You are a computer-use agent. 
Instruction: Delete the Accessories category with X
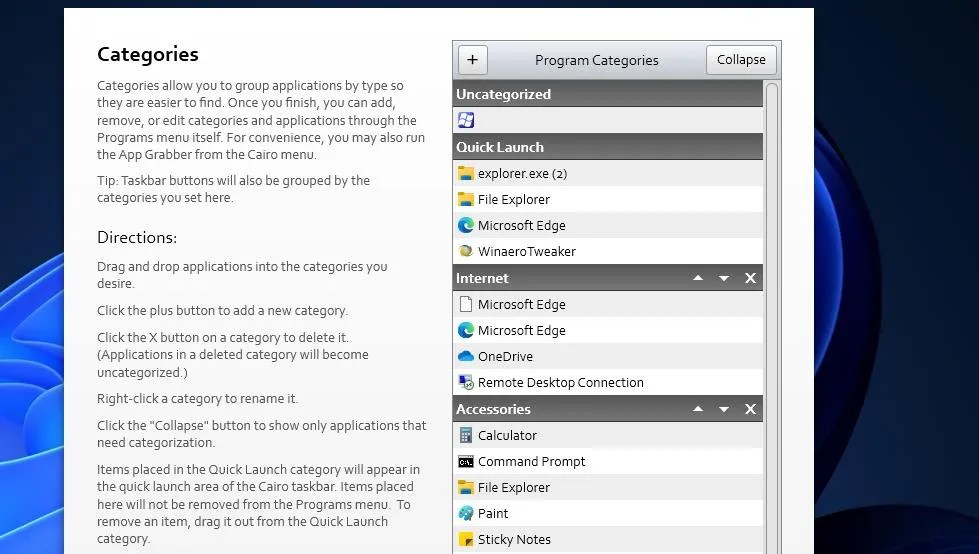point(750,409)
